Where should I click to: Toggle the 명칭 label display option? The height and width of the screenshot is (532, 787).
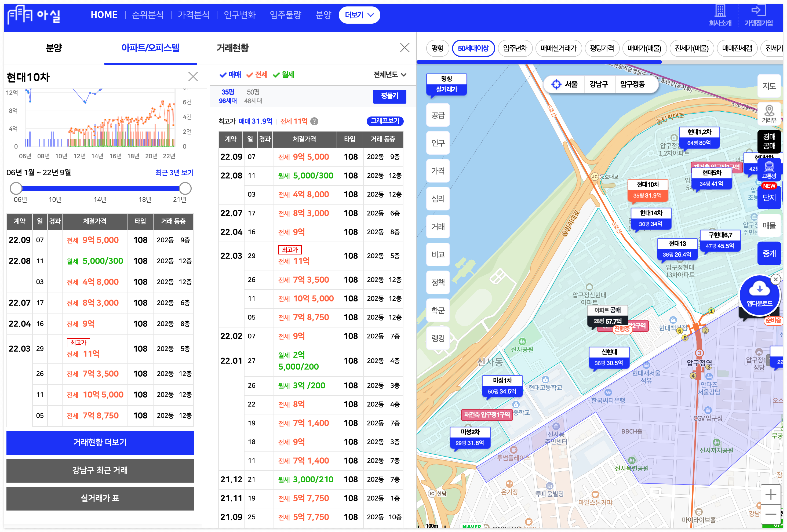coord(446,79)
